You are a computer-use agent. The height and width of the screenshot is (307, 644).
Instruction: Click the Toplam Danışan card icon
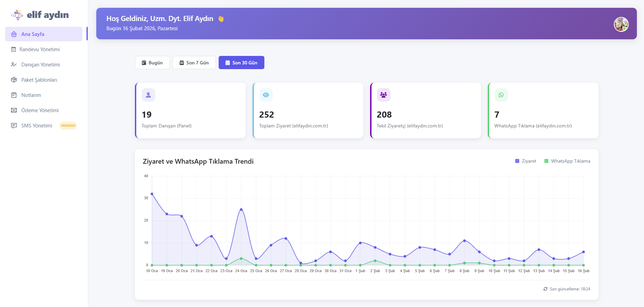click(x=148, y=95)
